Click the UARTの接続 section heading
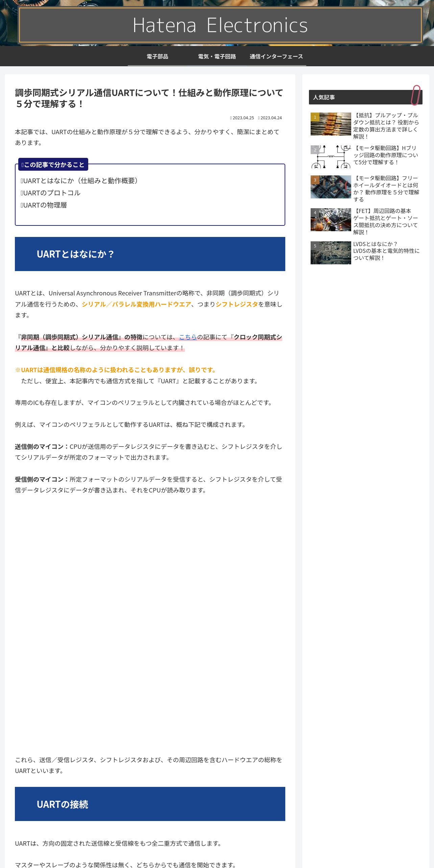The image size is (434, 868). pos(150,804)
